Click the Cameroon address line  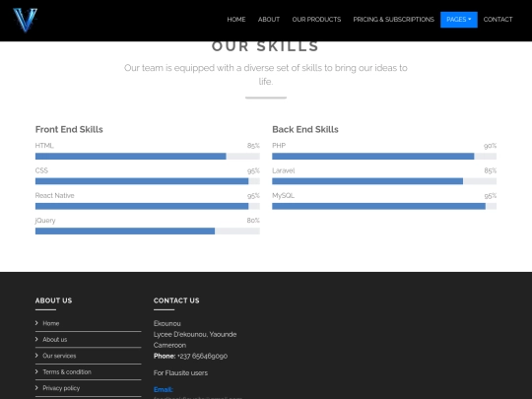click(169, 345)
